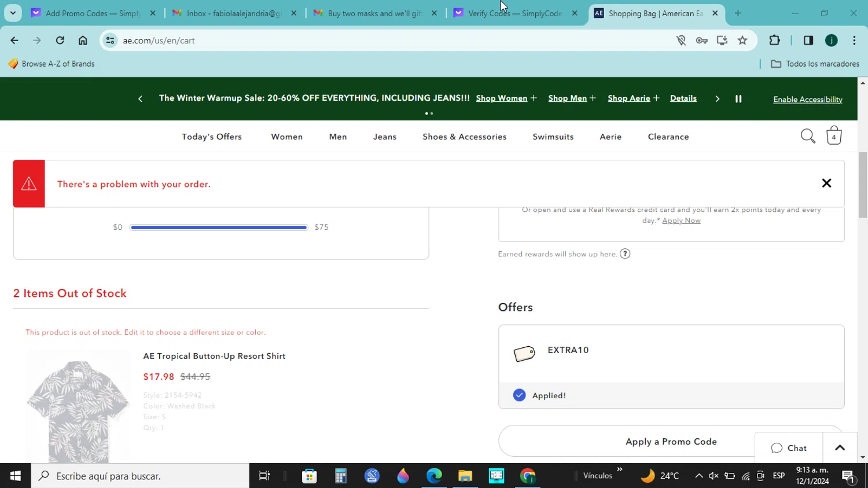868x488 pixels.
Task: Open Task View on taskbar
Action: [264, 476]
